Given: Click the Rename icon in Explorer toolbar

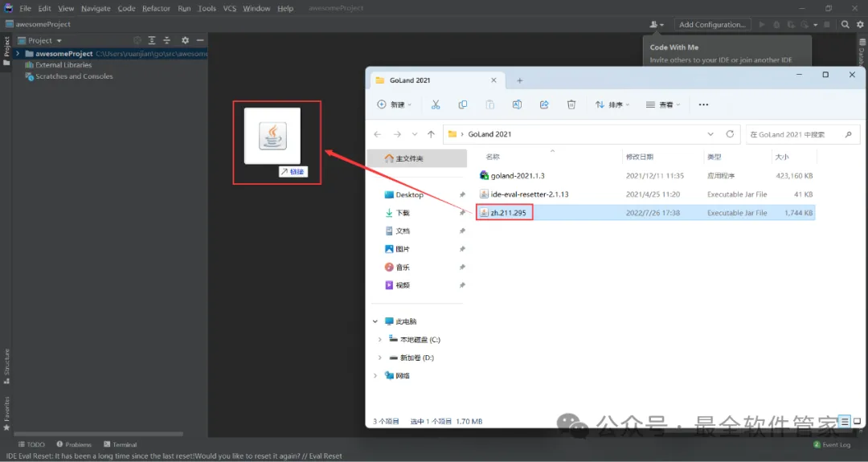Looking at the screenshot, I should pyautogui.click(x=517, y=104).
